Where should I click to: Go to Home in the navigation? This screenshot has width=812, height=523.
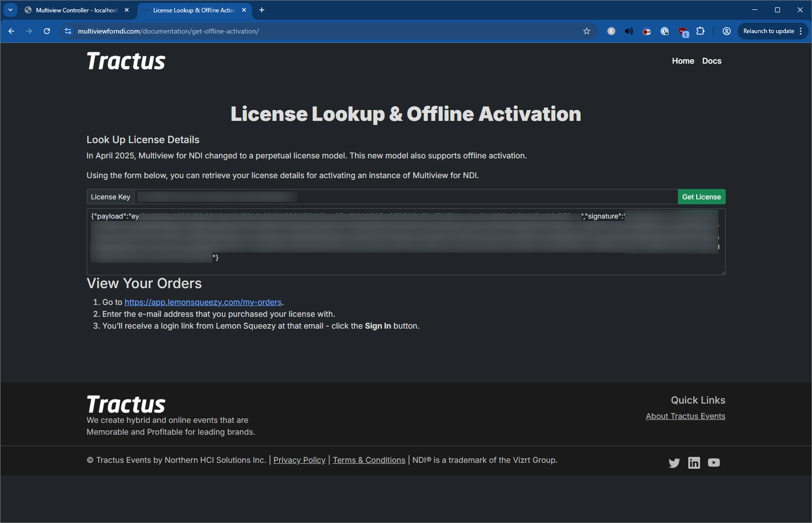(x=683, y=61)
